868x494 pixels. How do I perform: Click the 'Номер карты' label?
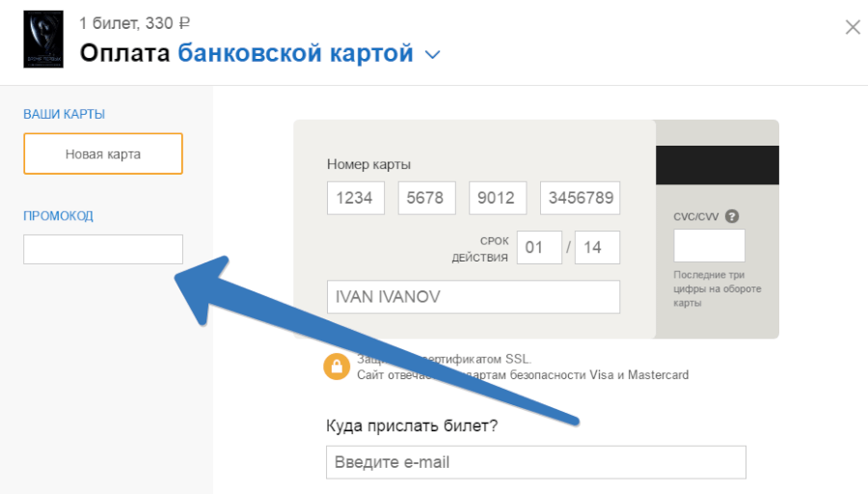click(x=368, y=164)
